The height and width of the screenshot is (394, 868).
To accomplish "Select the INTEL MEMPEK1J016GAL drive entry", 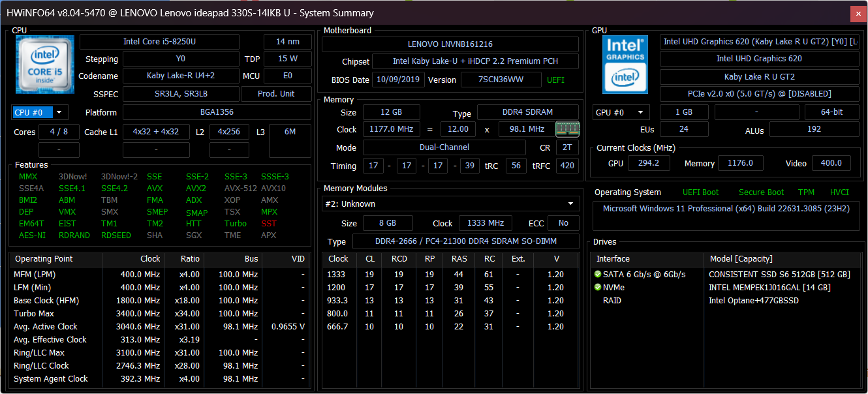I will 724,288.
